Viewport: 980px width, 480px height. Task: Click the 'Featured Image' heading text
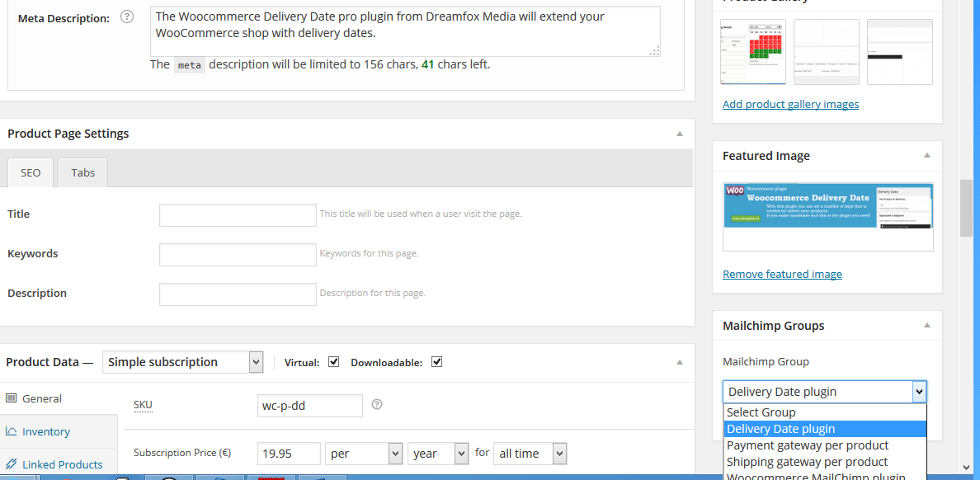[766, 156]
